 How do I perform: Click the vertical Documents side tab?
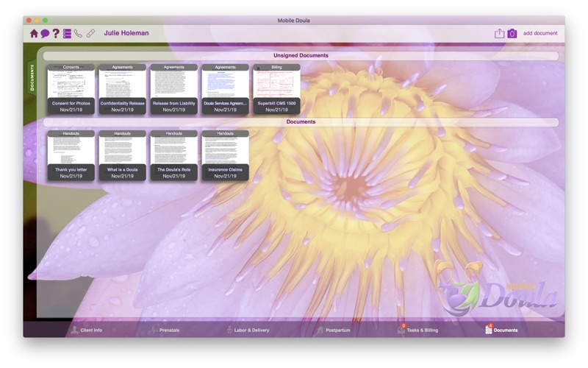tap(32, 78)
